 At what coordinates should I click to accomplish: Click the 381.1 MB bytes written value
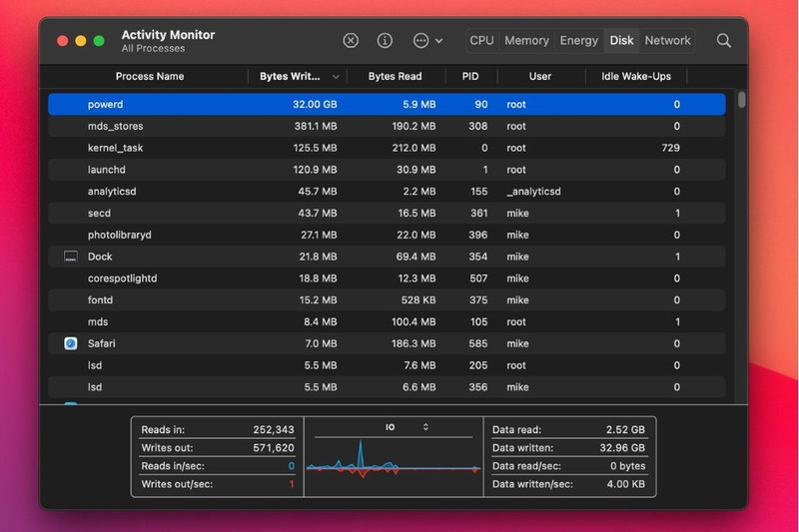[316, 126]
